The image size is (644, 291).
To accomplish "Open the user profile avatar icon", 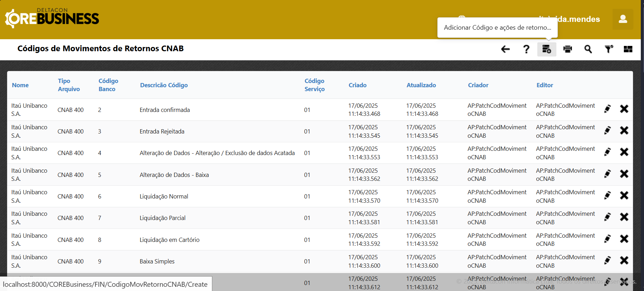I will [623, 19].
